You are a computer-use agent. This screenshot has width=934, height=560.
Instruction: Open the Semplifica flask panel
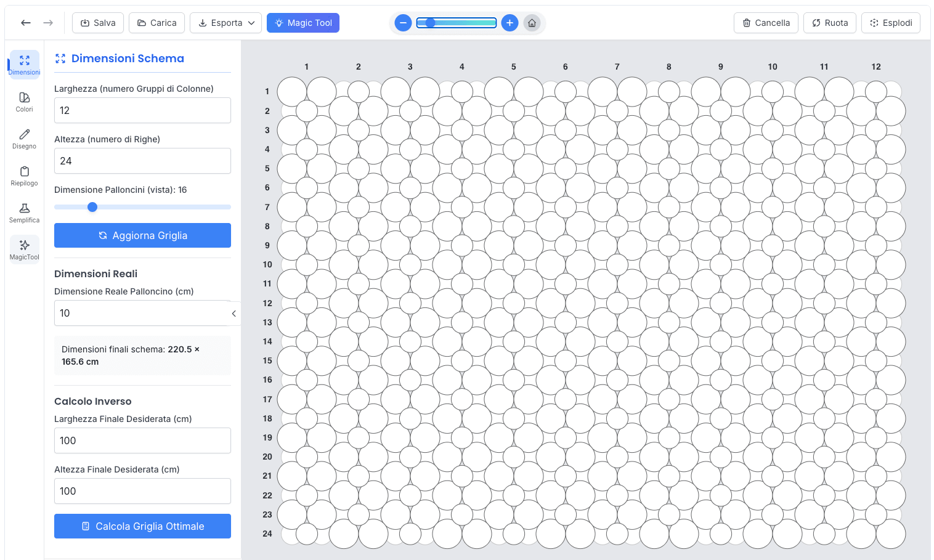25,213
